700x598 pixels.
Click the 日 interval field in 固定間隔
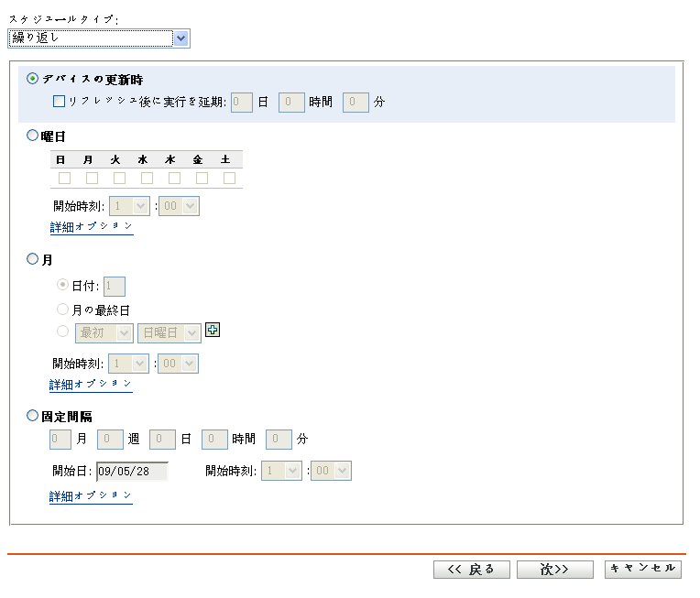(162, 440)
